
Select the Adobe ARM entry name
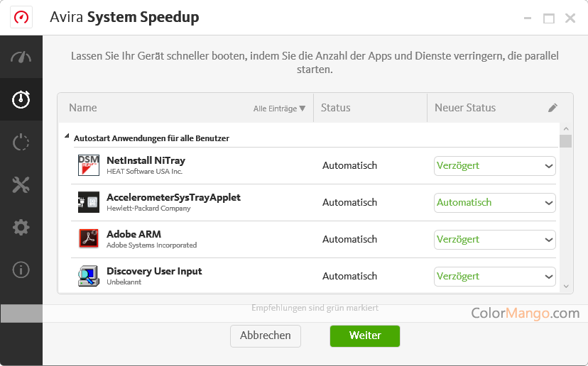[134, 234]
